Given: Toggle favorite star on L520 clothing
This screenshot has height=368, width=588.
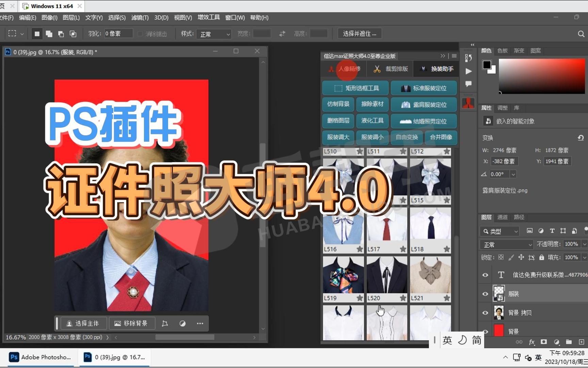Looking at the screenshot, I should tap(403, 298).
